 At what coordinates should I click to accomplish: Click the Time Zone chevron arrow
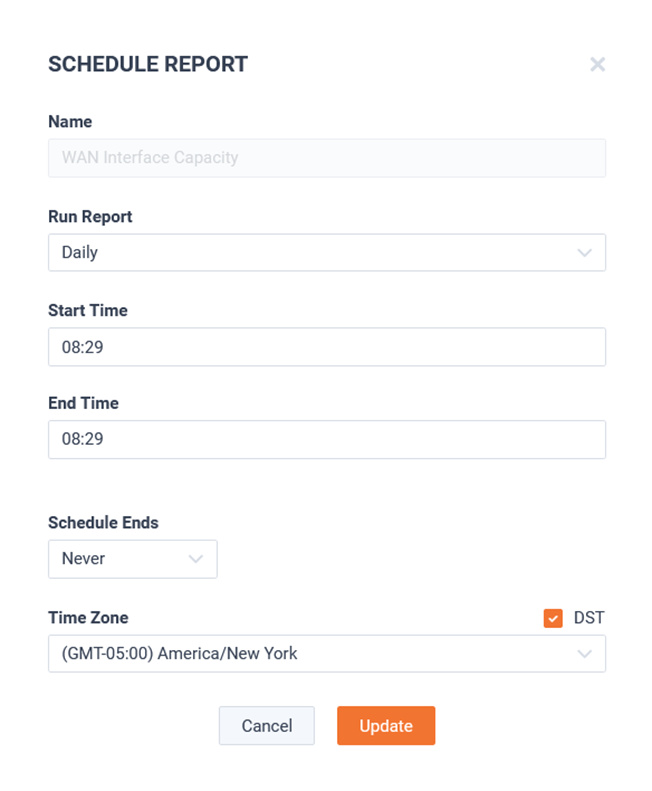584,653
